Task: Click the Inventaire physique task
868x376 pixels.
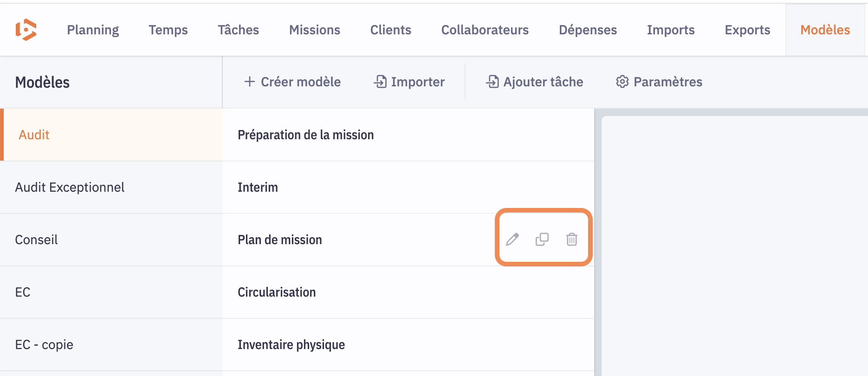Action: click(291, 344)
